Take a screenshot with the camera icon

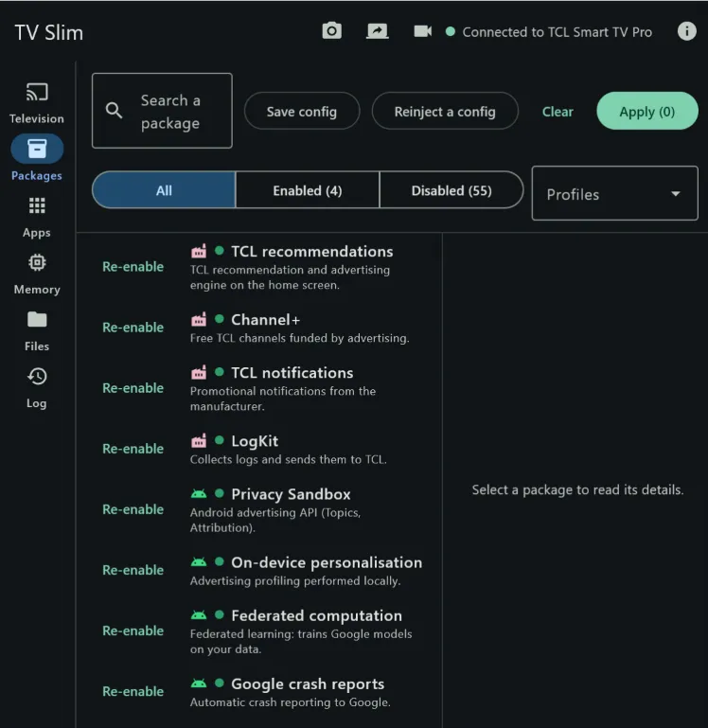click(x=331, y=31)
